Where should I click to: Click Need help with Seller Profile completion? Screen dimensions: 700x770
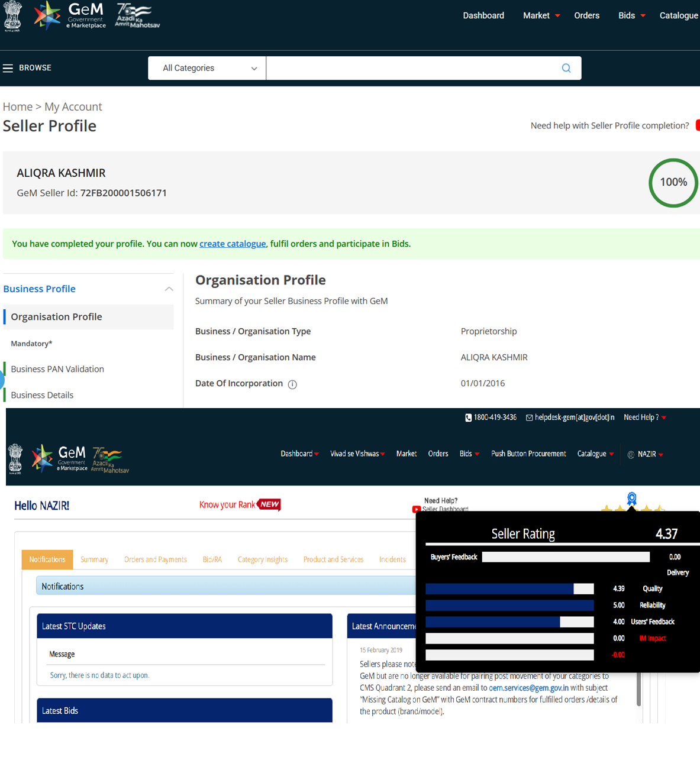610,125
